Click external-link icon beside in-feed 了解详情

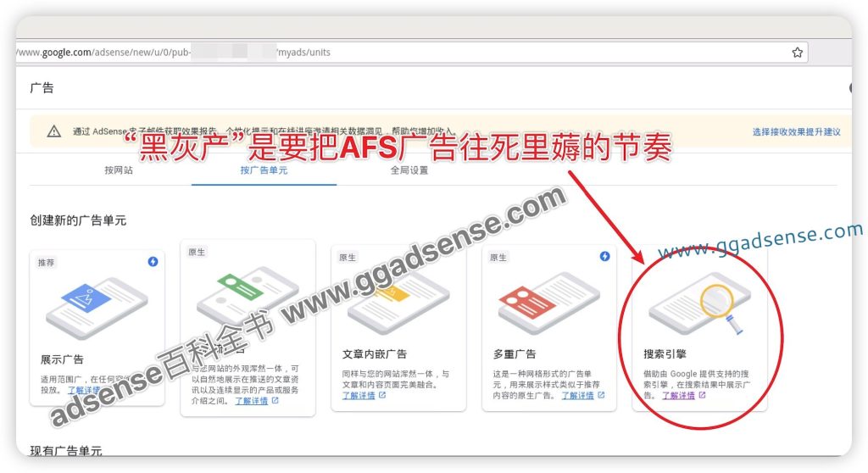(275, 400)
